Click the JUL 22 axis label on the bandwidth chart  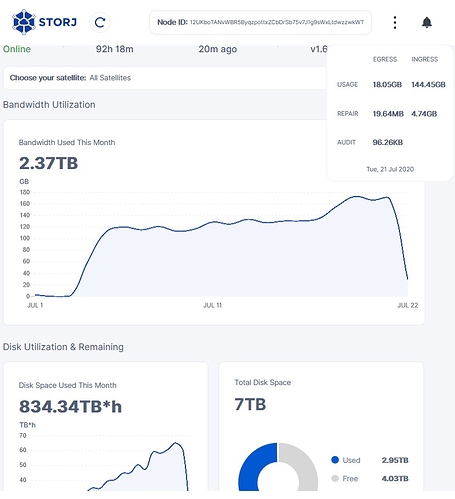(x=408, y=305)
